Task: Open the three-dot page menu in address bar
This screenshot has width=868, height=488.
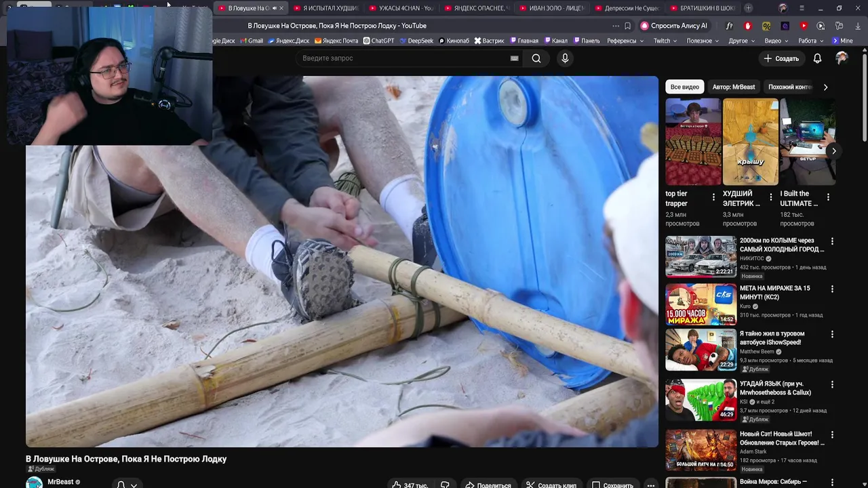Action: point(616,26)
